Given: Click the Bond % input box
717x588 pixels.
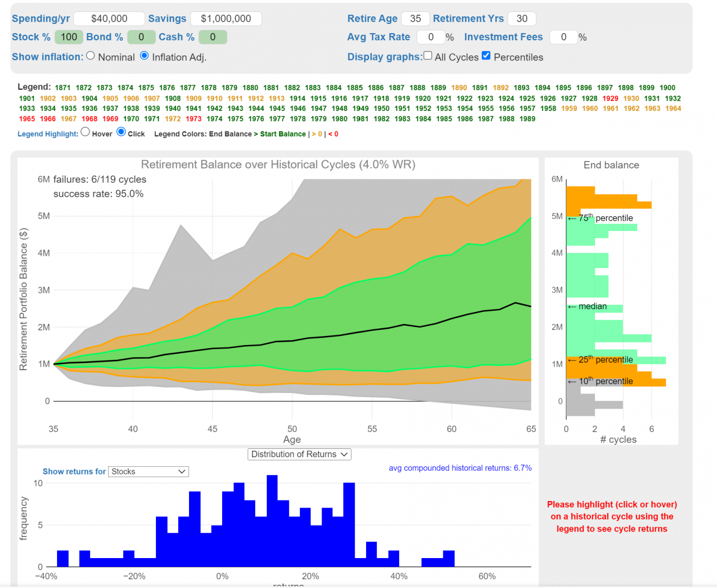Looking at the screenshot, I should click(x=141, y=37).
